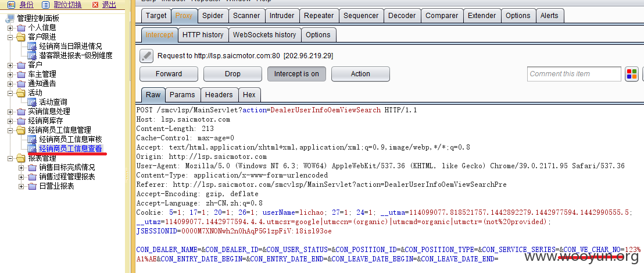Click the 经销商当日跟进情况 report icon
The image size is (644, 273).
click(32, 46)
